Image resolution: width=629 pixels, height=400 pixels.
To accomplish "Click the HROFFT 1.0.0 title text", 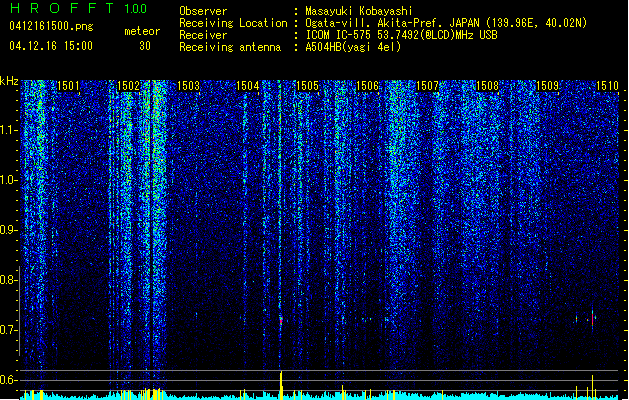I will coord(79,8).
